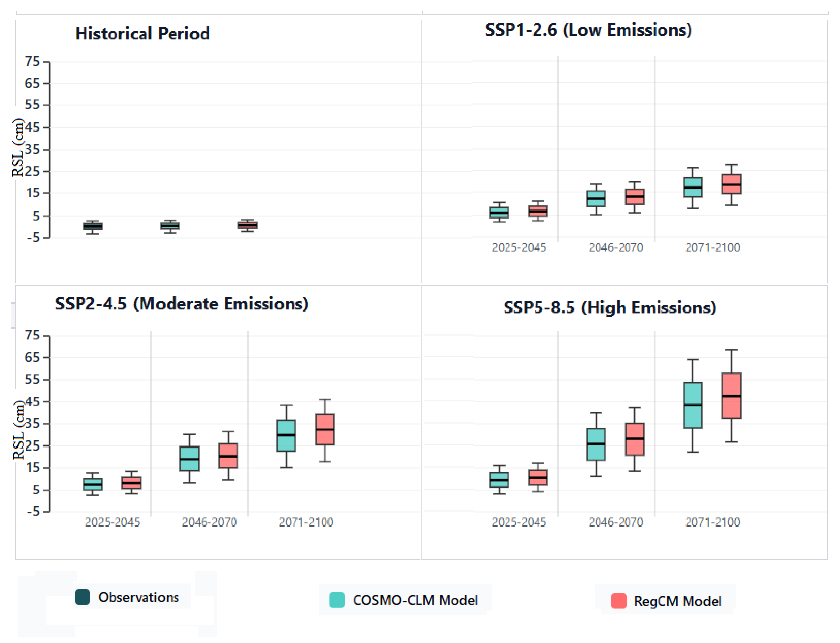Click RegCM 2071-2100 box in SSP1-2.6 panel
Viewport: 840px width, 643px height.
(731, 184)
